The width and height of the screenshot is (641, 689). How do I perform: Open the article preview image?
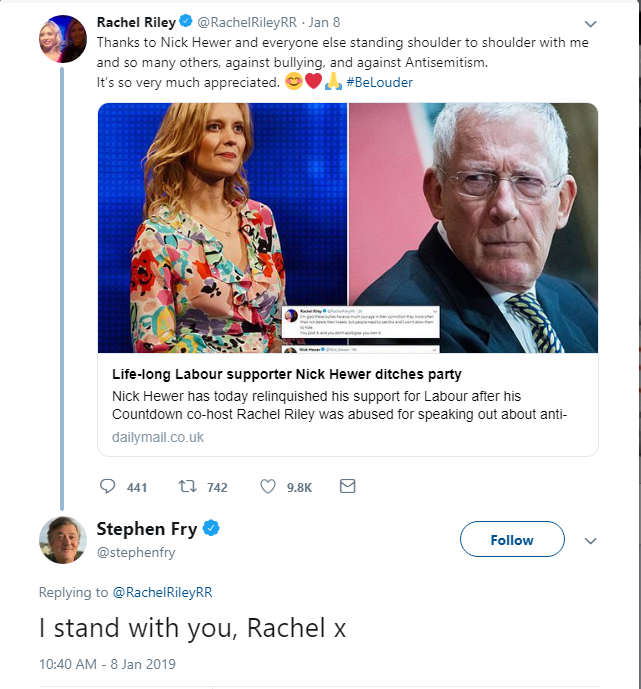[348, 226]
